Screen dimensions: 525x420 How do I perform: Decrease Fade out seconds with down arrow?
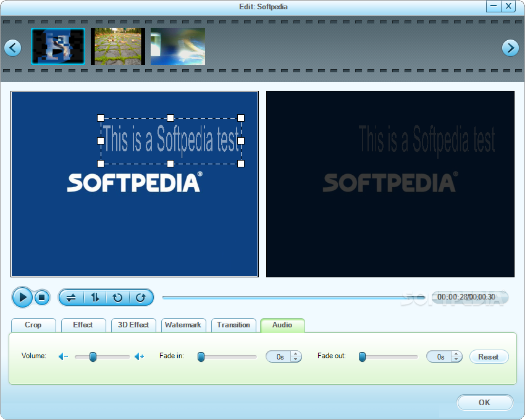tap(456, 359)
